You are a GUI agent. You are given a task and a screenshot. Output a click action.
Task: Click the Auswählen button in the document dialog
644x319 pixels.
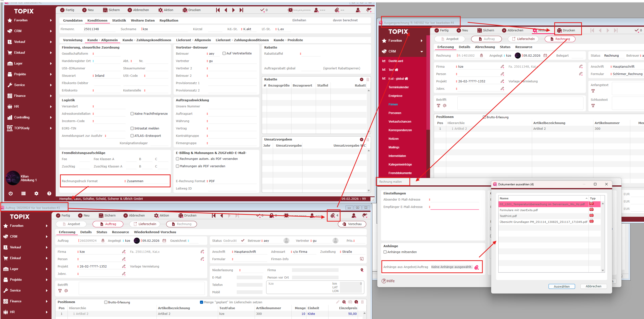562,287
